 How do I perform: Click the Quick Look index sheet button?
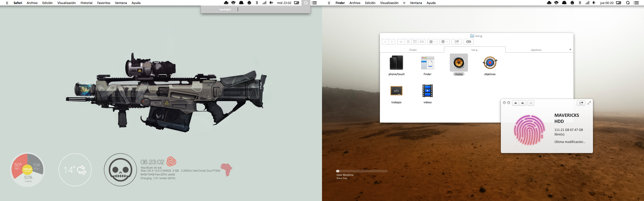[x=531, y=103]
